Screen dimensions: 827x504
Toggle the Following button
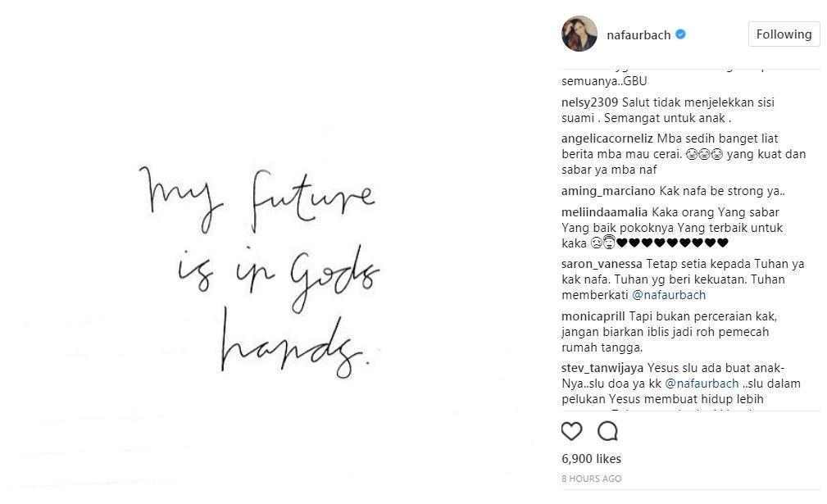point(784,34)
